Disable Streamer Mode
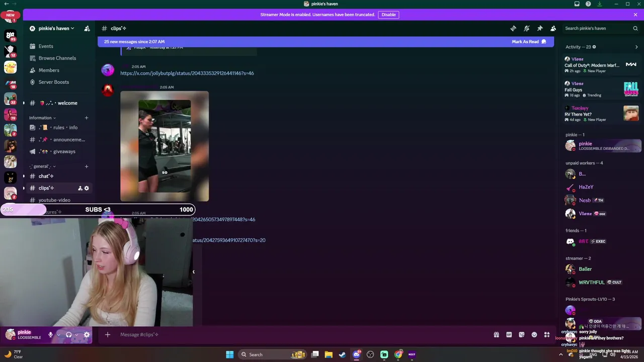Image resolution: width=644 pixels, height=362 pixels. (388, 15)
